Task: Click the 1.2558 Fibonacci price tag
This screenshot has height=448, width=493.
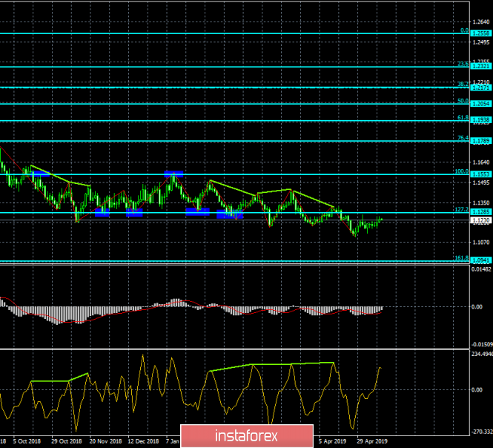Action: click(481, 33)
